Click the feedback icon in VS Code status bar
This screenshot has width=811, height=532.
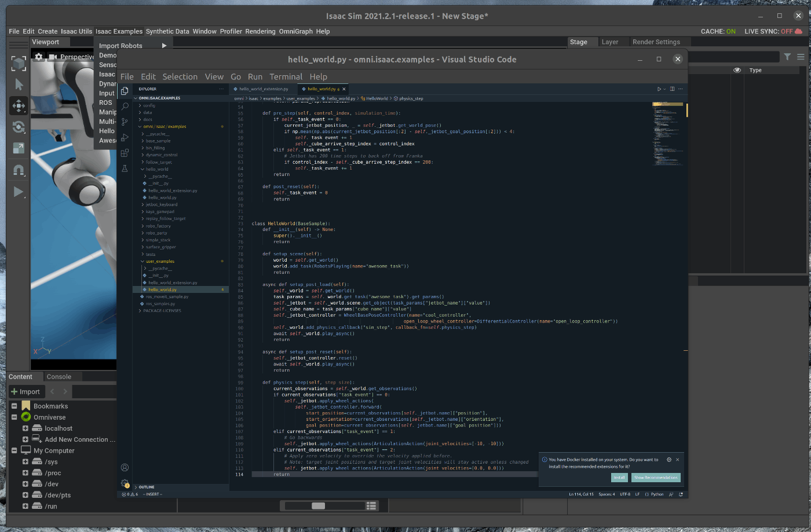(671, 494)
